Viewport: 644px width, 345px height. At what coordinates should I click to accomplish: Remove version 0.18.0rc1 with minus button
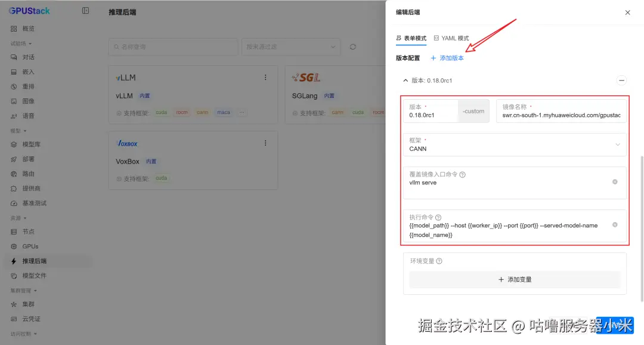621,81
